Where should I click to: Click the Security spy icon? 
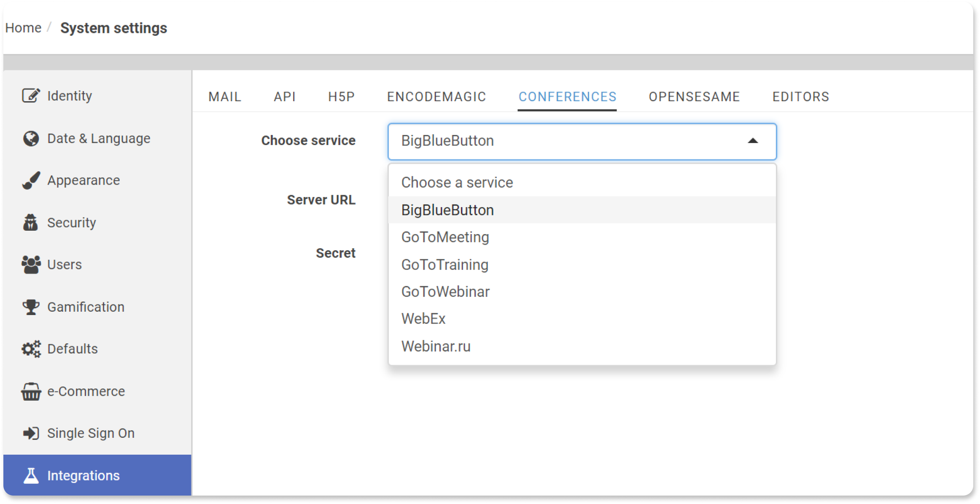(x=31, y=222)
